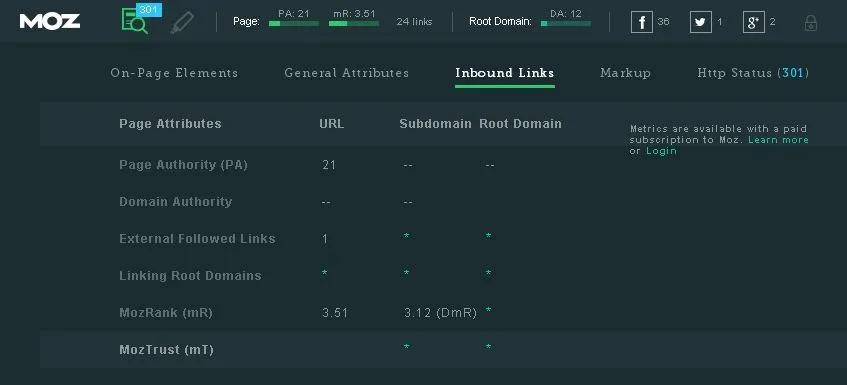The width and height of the screenshot is (847, 385).
Task: Click the Login link
Action: 661,151
